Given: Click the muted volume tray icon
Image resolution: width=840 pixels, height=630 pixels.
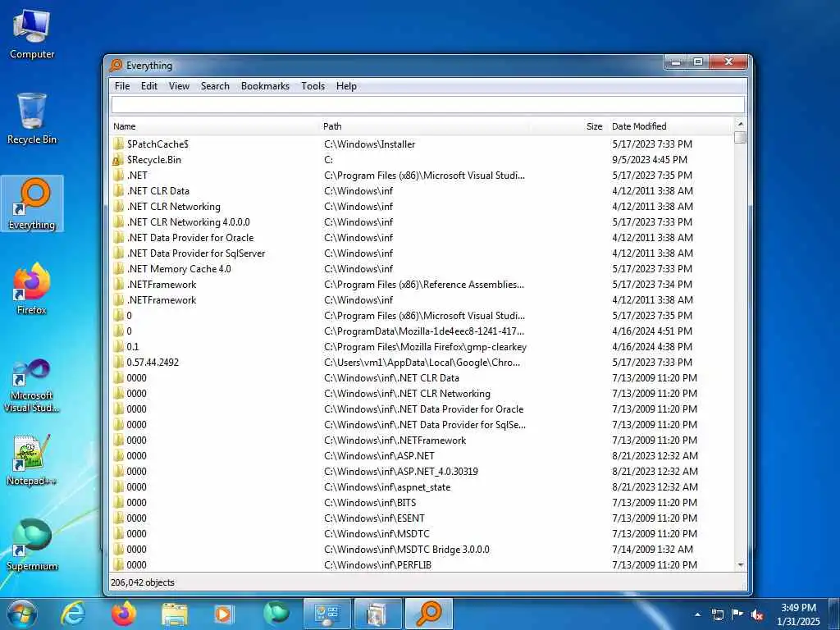Looking at the screenshot, I should pyautogui.click(x=757, y=614).
